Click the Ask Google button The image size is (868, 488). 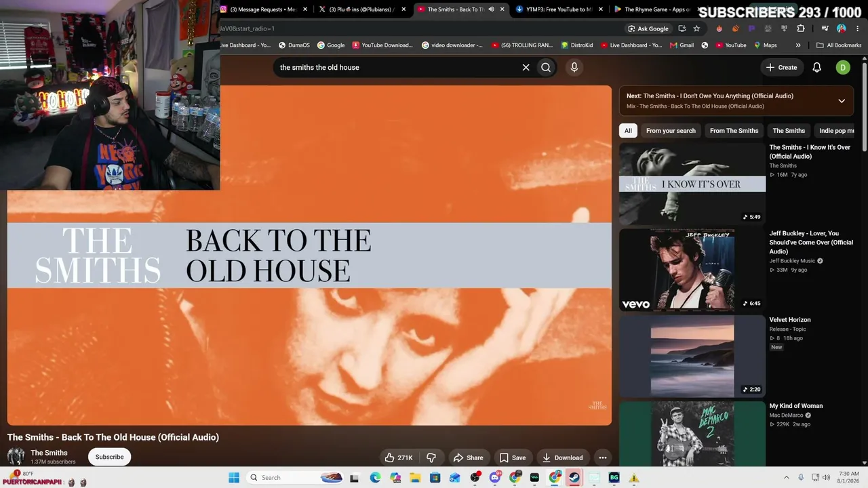click(648, 28)
